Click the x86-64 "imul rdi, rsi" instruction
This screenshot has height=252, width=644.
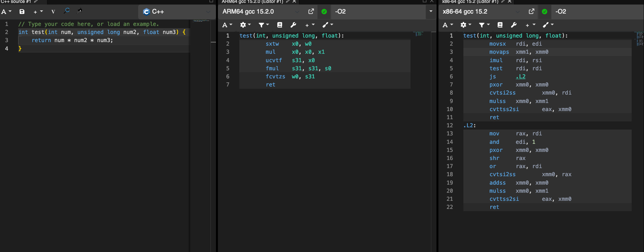[516, 60]
